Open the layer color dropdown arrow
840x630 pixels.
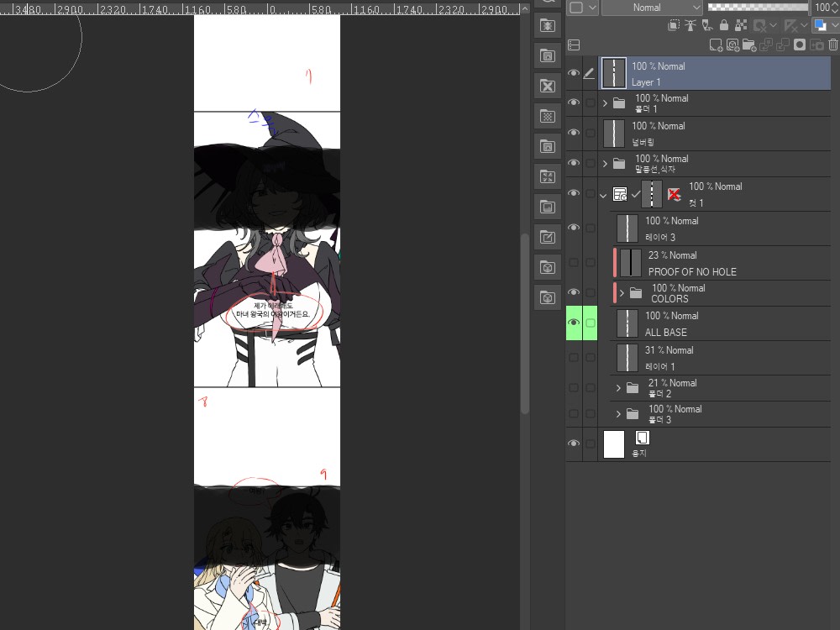coord(834,25)
